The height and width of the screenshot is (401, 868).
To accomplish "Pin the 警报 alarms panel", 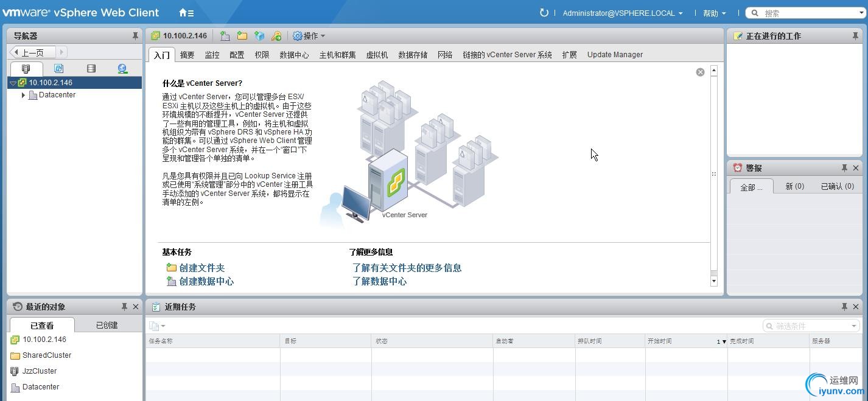I will (844, 168).
